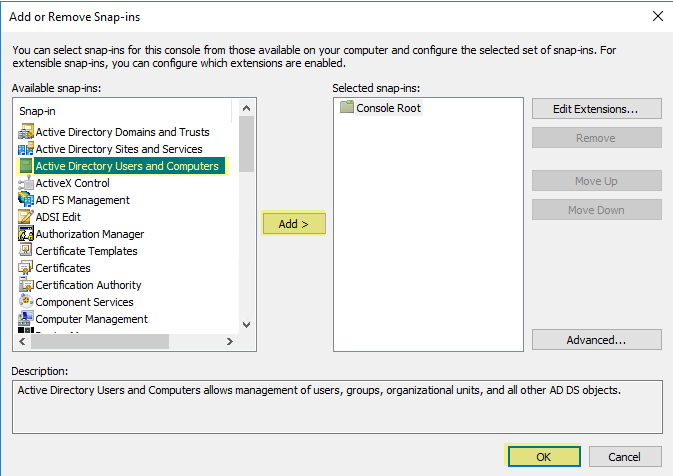The width and height of the screenshot is (673, 476).
Task: Select the Certificates snap-in entry
Action: pos(63,268)
